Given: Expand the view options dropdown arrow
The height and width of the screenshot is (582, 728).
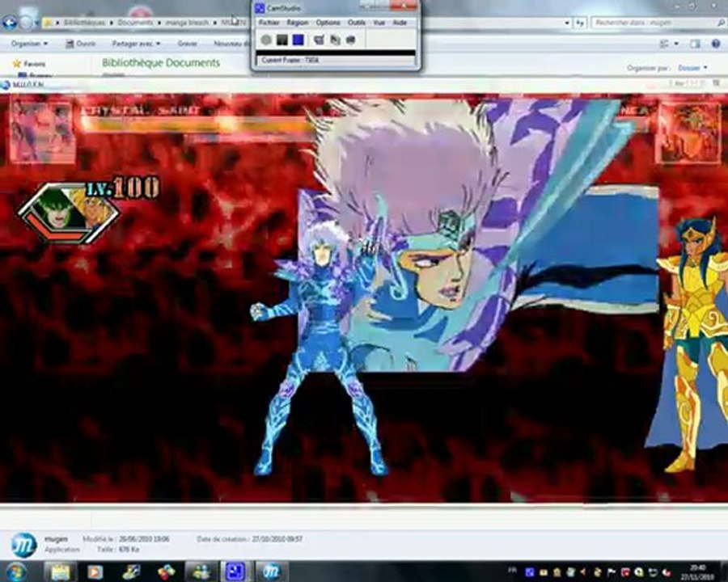Looking at the screenshot, I should pyautogui.click(x=676, y=44).
